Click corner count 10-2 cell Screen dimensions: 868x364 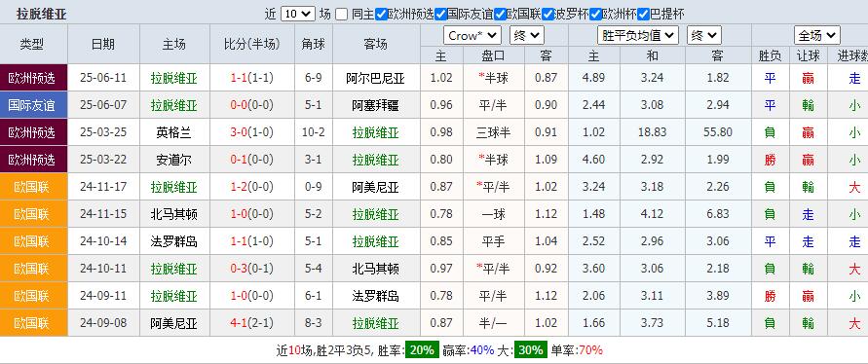click(314, 132)
